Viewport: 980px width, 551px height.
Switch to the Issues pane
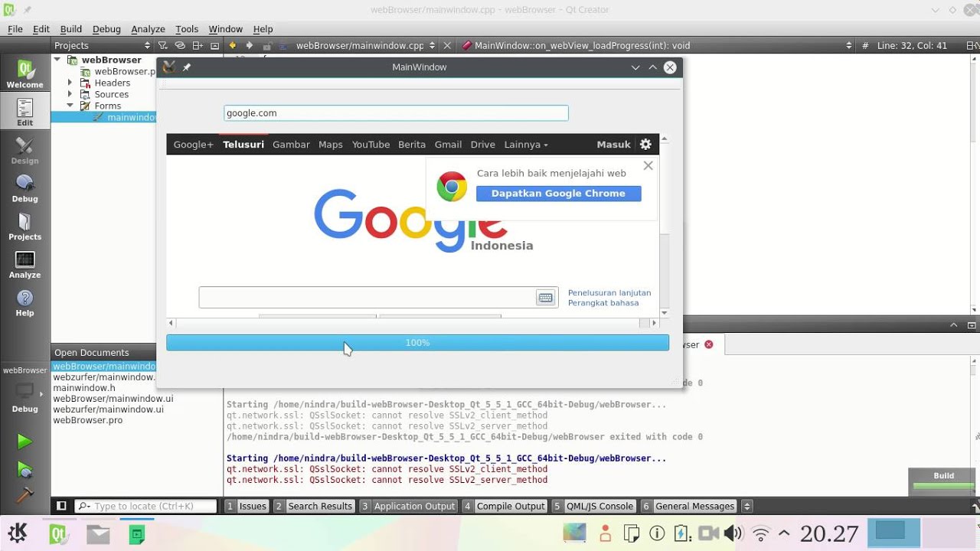[x=247, y=506]
